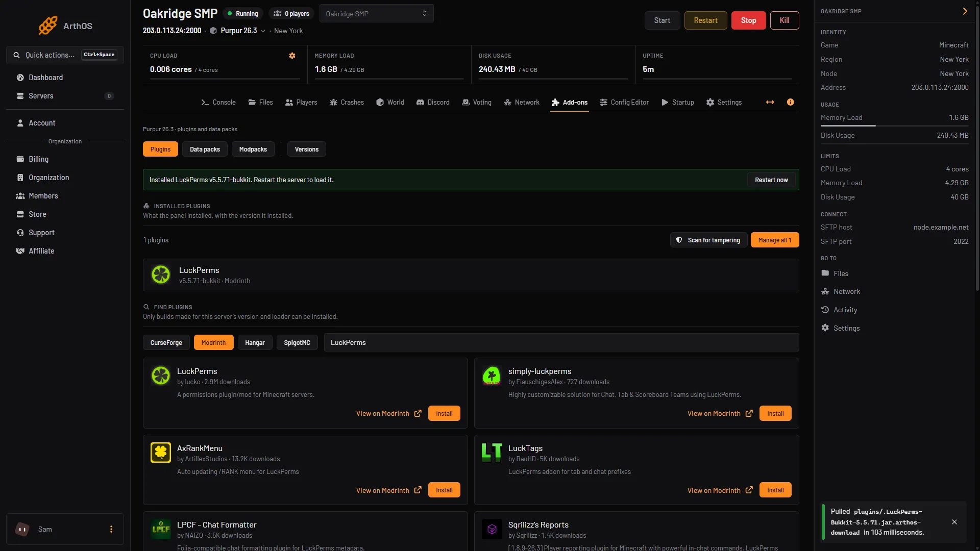980x551 pixels.
Task: Open the Oakridge SMP server selector dropdown
Action: click(376, 13)
